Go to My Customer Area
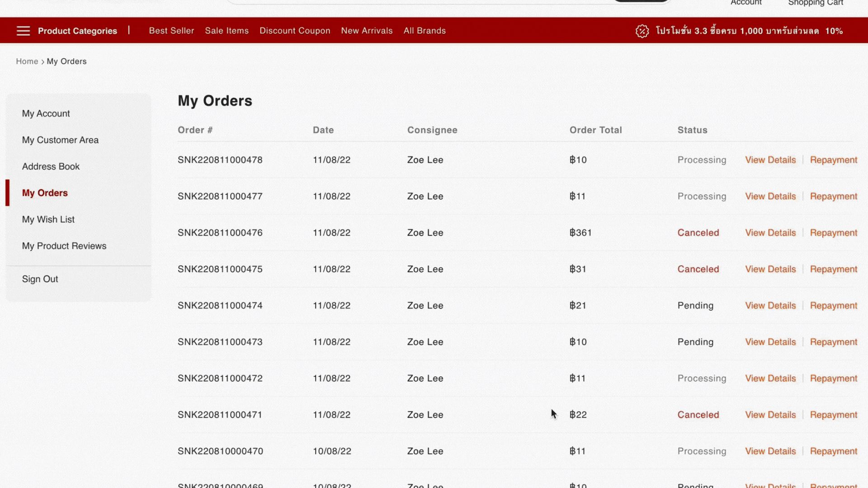The height and width of the screenshot is (488, 868). tap(60, 140)
